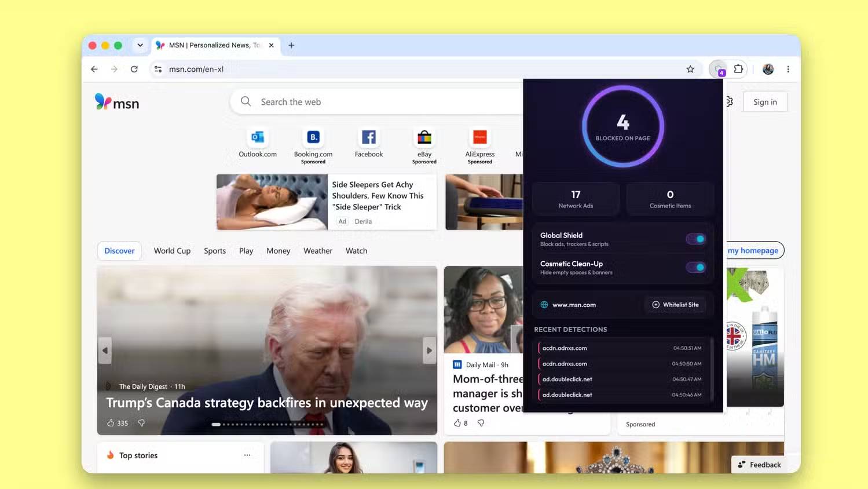
Task: Click the 0 Cosmetic Items counter
Action: tap(670, 199)
